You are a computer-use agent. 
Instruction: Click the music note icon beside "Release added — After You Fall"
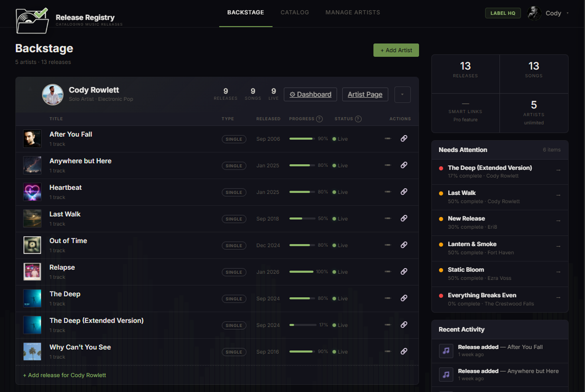tap(446, 350)
